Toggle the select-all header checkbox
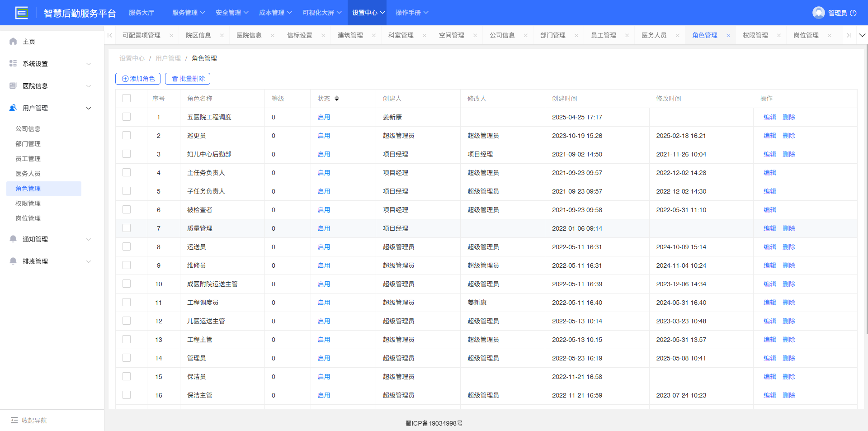 pos(127,98)
